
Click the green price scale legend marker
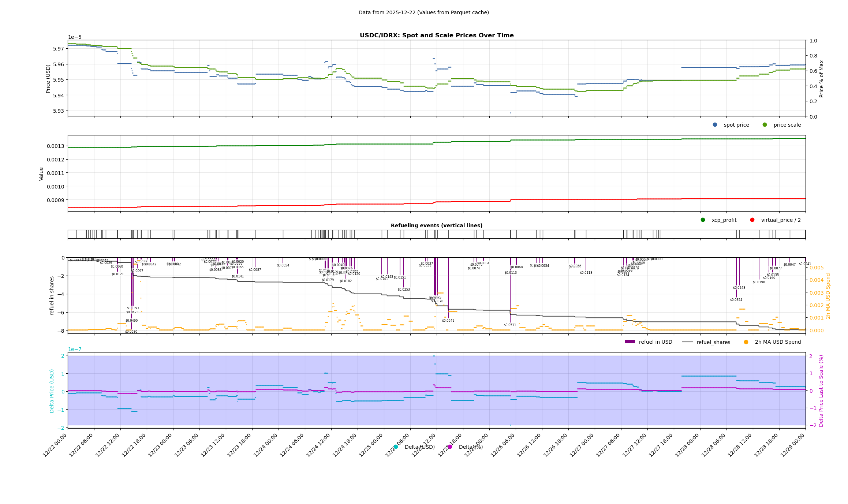pos(765,125)
